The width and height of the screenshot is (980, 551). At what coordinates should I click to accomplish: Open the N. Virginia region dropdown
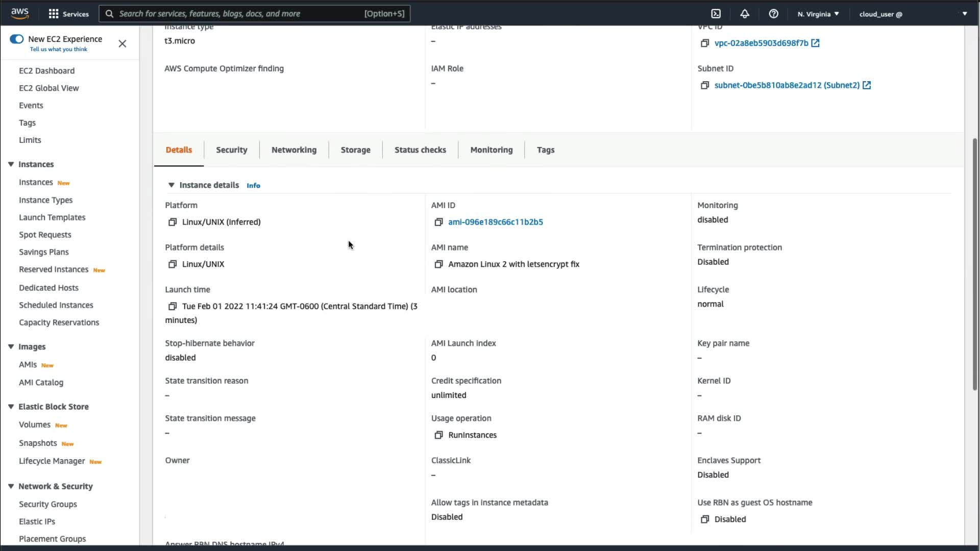coord(818,14)
